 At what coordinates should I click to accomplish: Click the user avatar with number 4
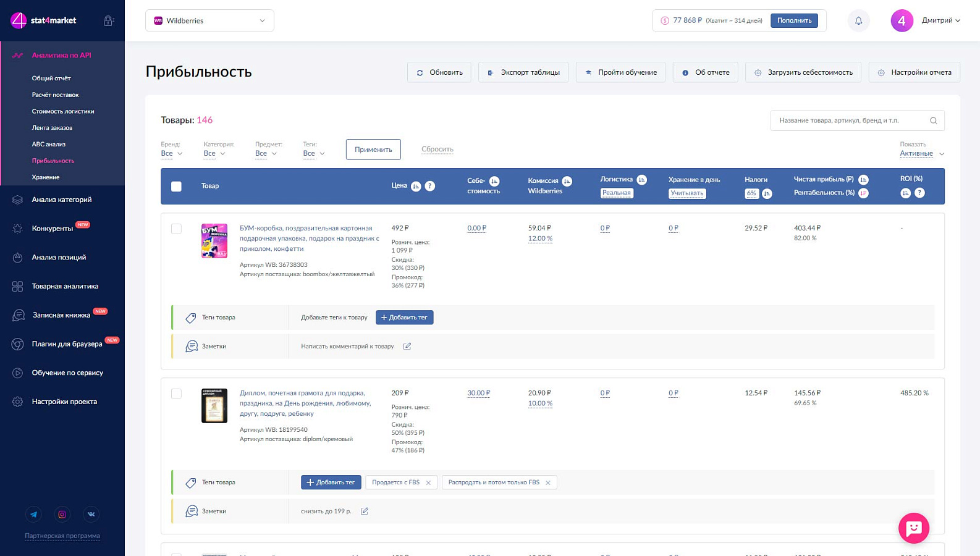(902, 20)
